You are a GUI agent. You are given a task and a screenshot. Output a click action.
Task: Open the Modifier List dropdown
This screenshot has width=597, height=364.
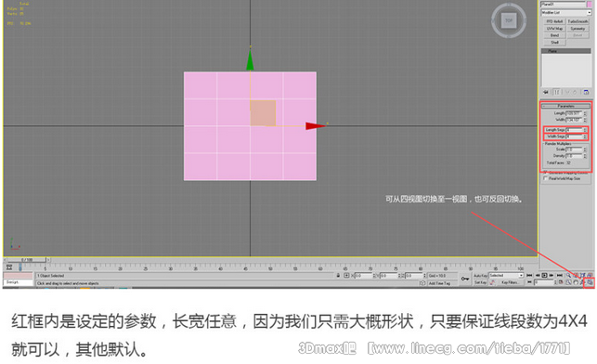point(566,13)
